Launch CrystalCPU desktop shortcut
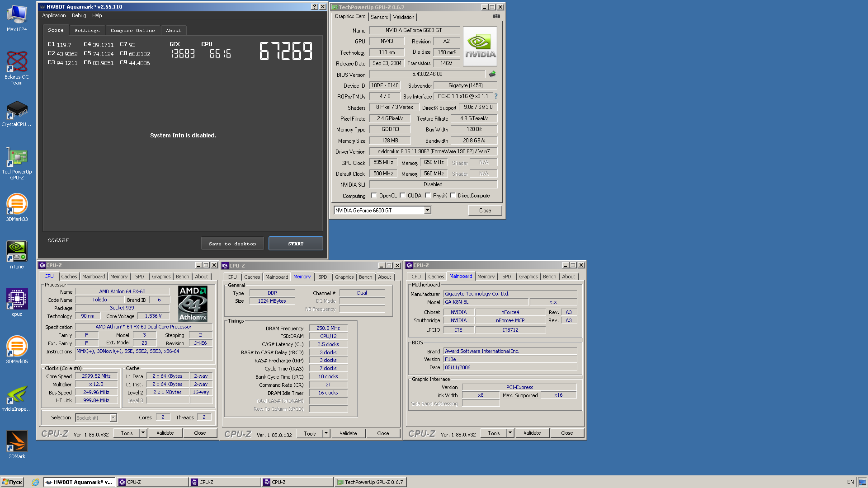Viewport: 868px width, 488px height. point(17,114)
